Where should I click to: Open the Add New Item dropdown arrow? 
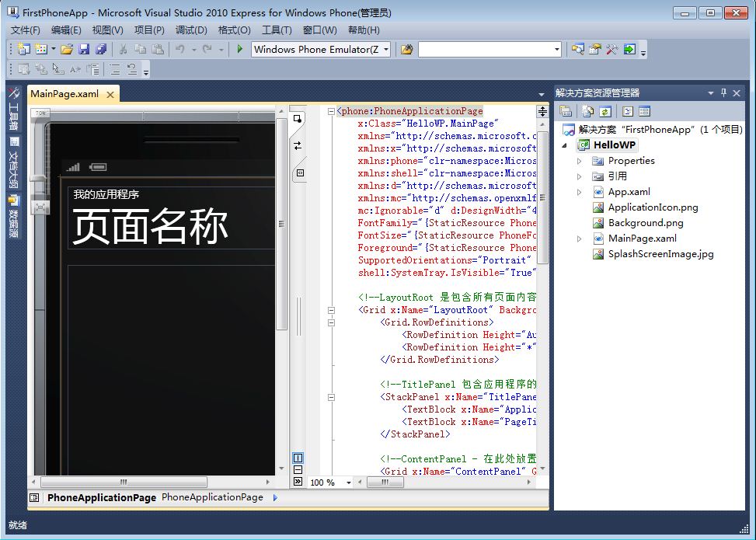[x=53, y=49]
